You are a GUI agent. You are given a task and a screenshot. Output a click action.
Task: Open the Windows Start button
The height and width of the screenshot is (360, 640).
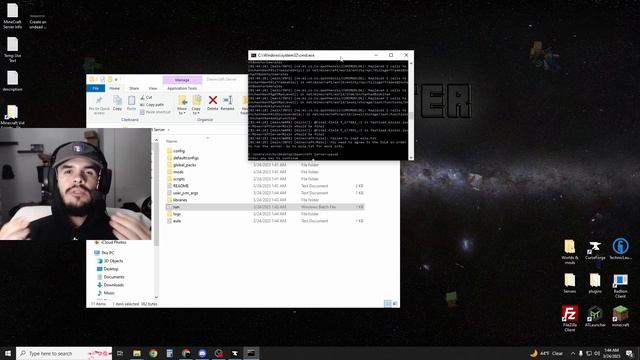click(8, 353)
